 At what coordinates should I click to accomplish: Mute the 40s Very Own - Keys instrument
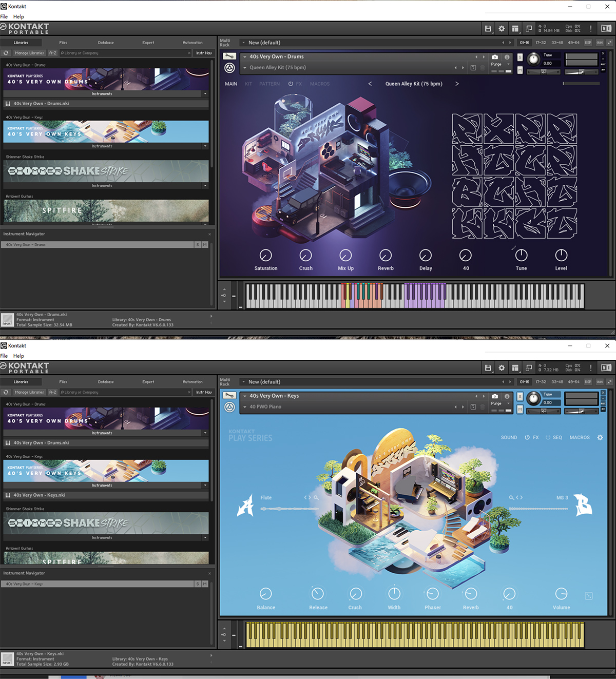[x=520, y=409]
